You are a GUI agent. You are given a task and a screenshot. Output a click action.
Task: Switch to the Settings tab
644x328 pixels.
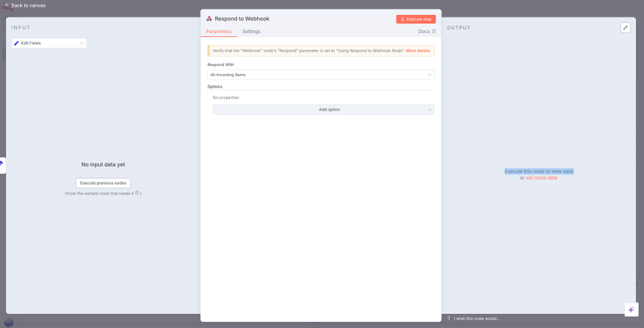click(x=251, y=32)
